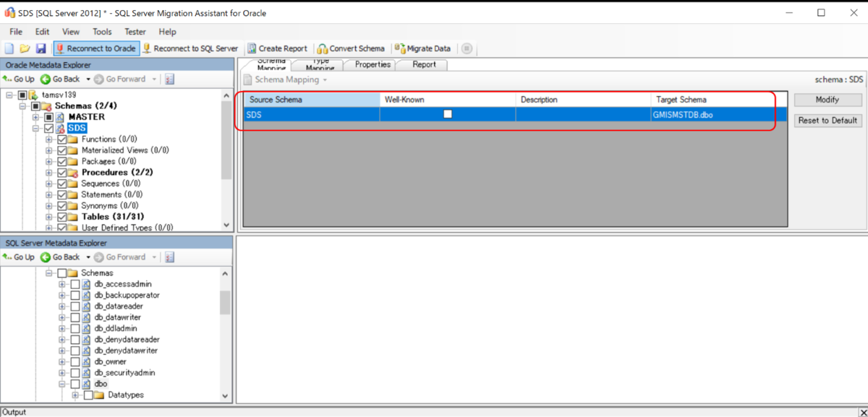Toggle the MASTER schema checkbox
Image resolution: width=868 pixels, height=417 pixels.
pos(49,117)
